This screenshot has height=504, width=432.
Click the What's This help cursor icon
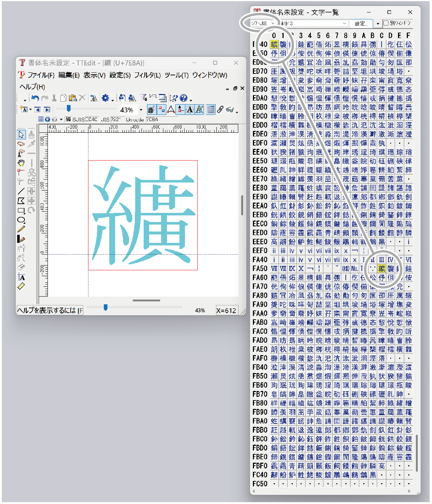point(174,98)
